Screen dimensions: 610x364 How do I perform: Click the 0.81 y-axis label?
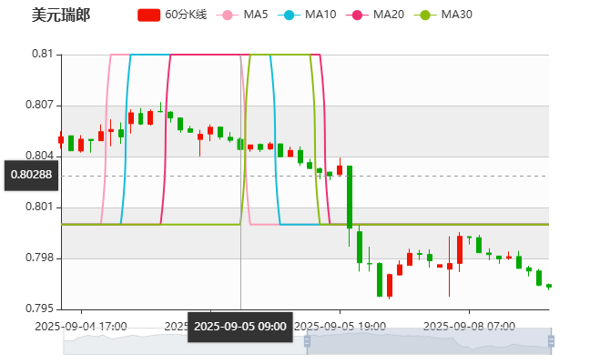pyautogui.click(x=43, y=54)
